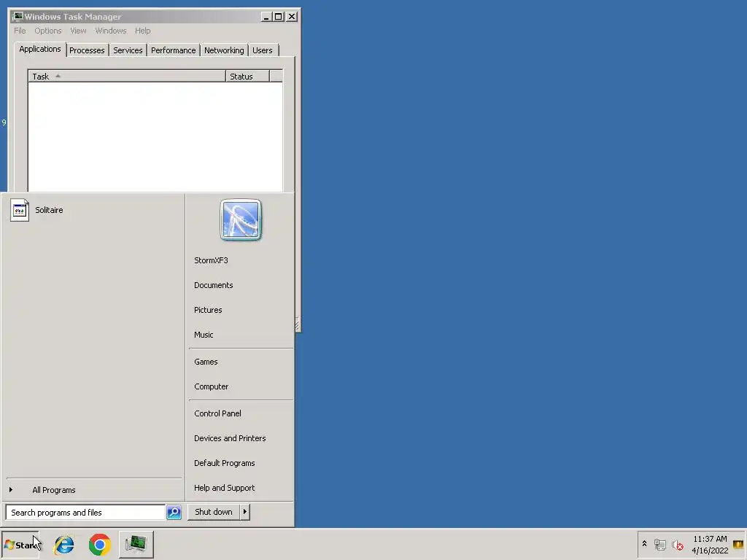This screenshot has height=560, width=747.
Task: Open the Music folder link
Action: [x=204, y=335]
